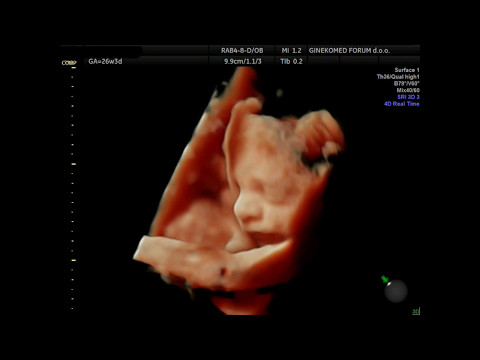Click the RAB4-8-D/OB probe label
The image size is (480, 360).
click(242, 51)
